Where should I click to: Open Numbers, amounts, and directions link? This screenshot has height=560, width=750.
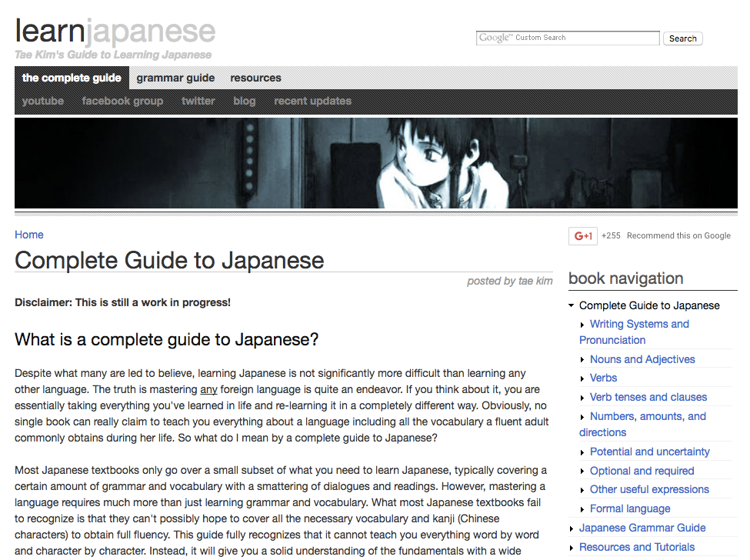click(x=643, y=424)
